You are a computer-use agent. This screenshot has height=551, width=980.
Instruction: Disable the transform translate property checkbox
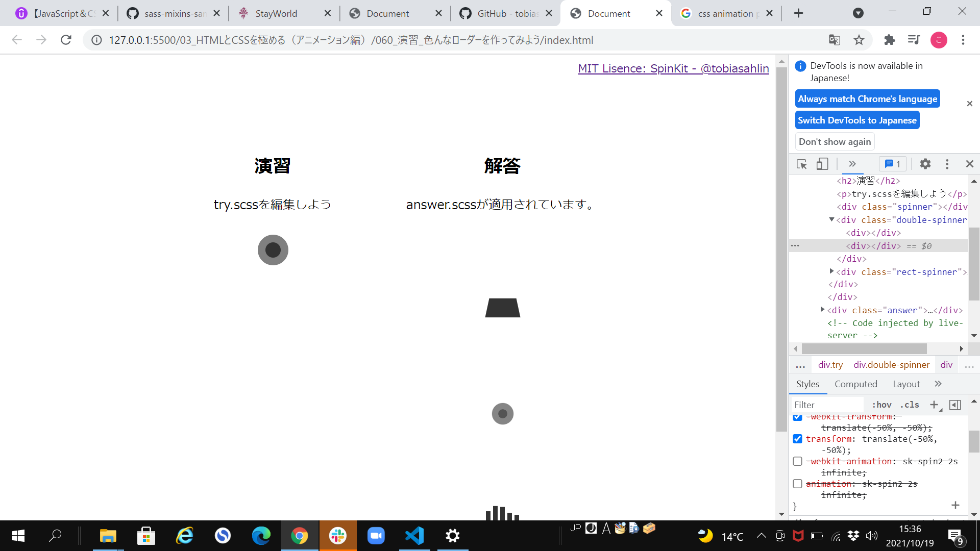(x=798, y=439)
